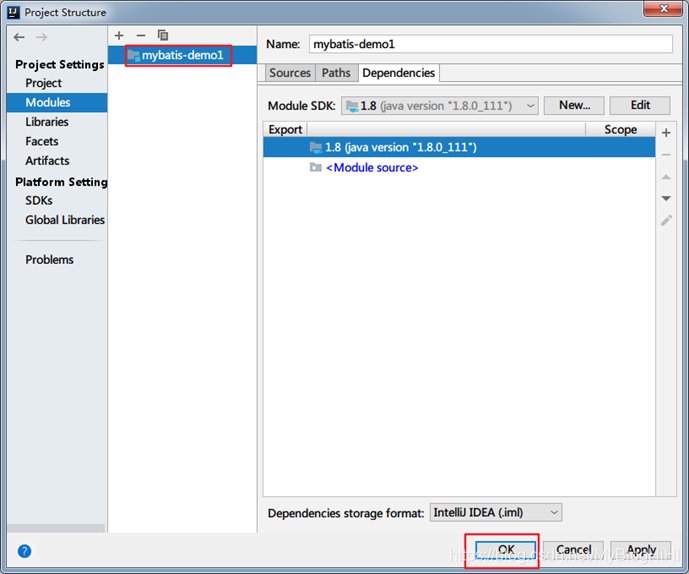Add dependency using plus beside Scope
Screen dimensions: 689x574
point(666,133)
